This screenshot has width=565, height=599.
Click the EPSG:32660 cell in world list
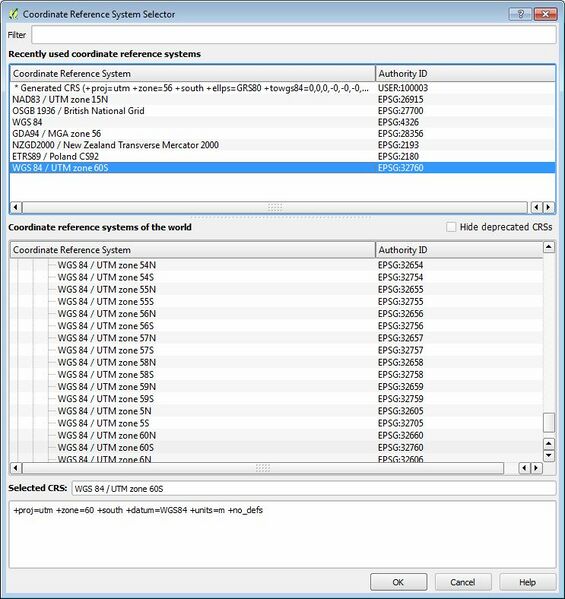[400, 435]
